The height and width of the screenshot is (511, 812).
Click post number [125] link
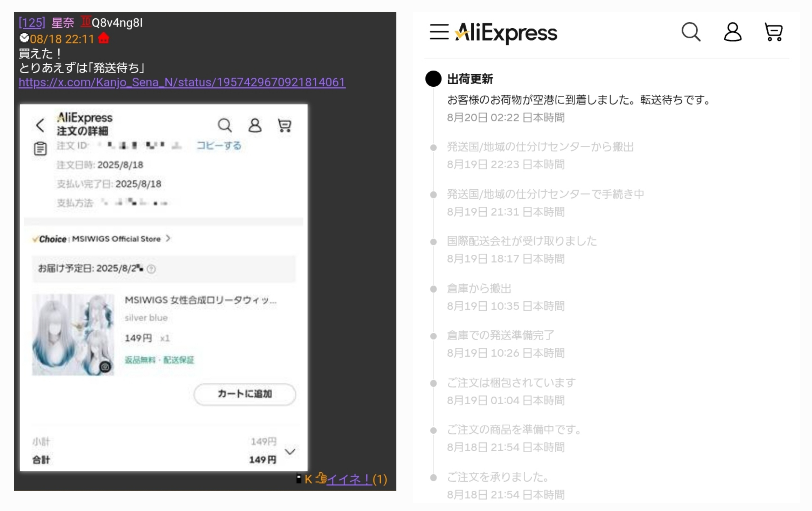click(x=32, y=23)
